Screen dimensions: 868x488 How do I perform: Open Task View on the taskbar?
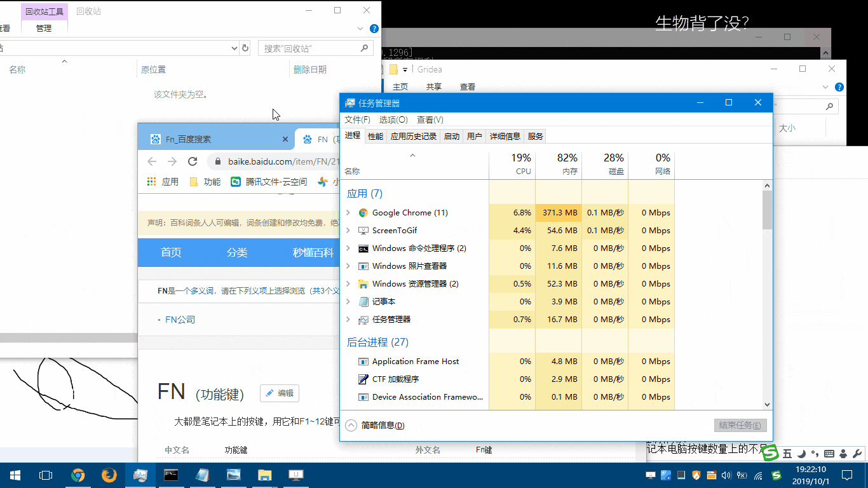point(45,475)
